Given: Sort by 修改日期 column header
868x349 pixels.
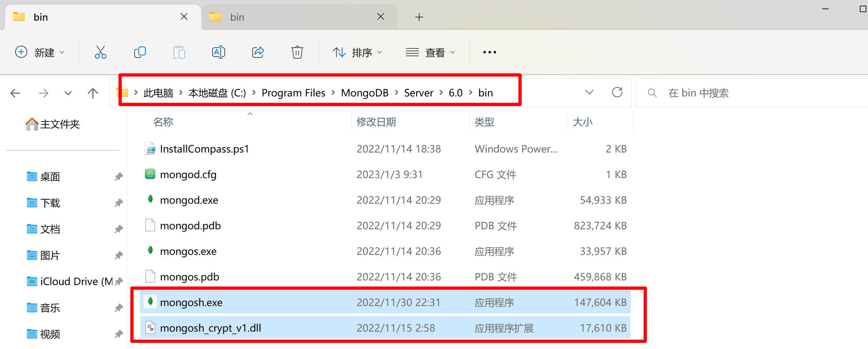Looking at the screenshot, I should (x=376, y=122).
